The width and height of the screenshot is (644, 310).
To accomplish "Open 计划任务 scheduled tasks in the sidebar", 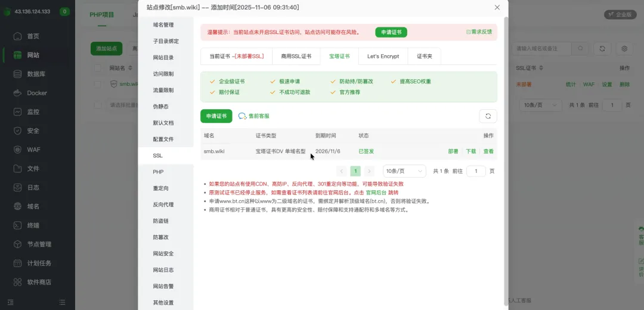I will [39, 263].
